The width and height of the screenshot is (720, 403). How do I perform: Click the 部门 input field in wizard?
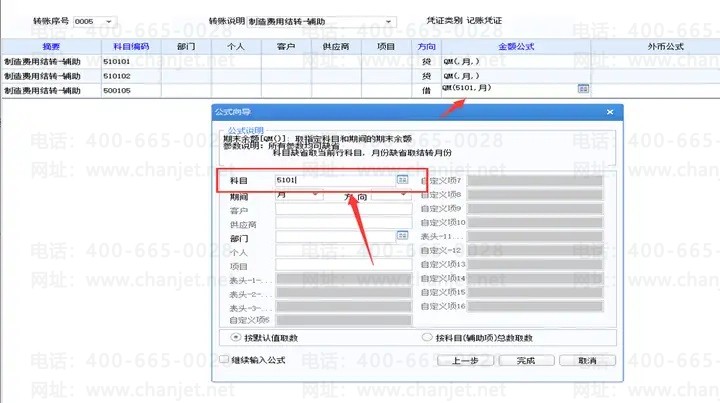(335, 237)
